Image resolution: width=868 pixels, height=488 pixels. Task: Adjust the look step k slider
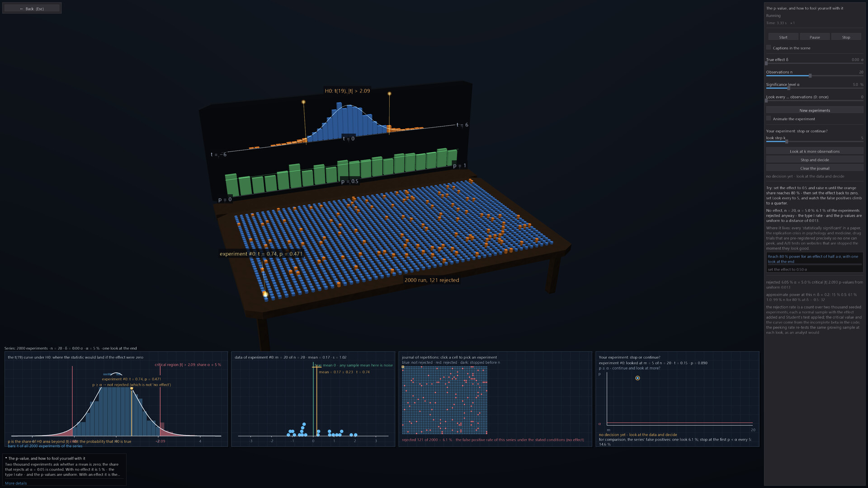[x=815, y=141]
